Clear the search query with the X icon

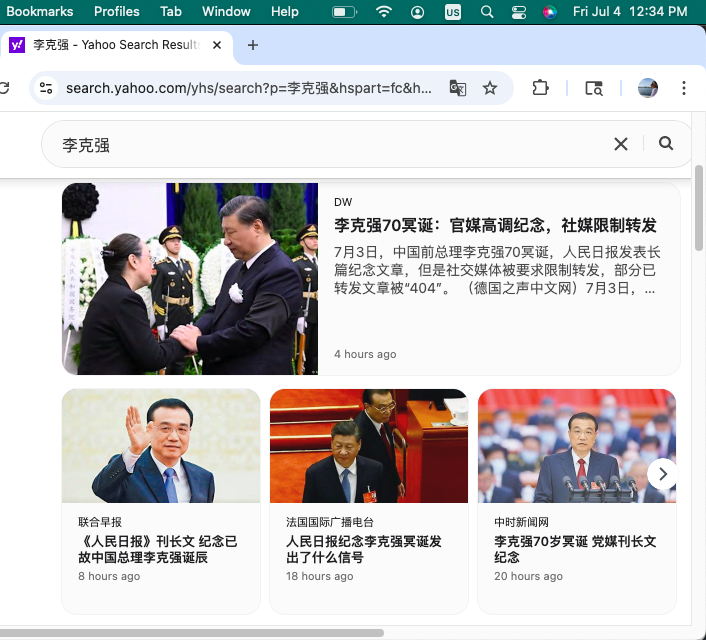coord(621,144)
